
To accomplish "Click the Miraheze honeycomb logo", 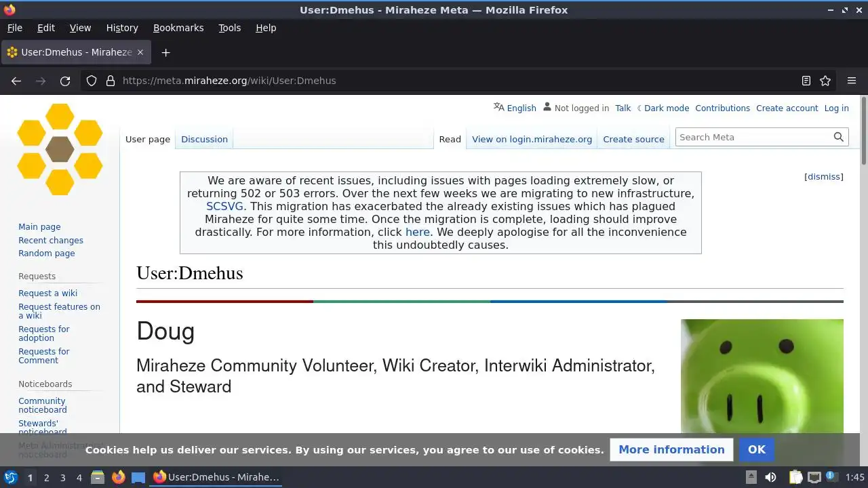I will tap(60, 149).
